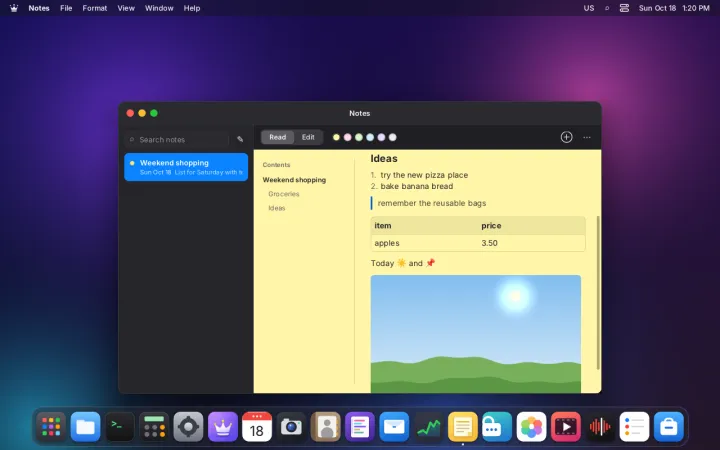Click the 'remember the reusable bags' quote
Viewport: 720px width, 450px height.
[432, 203]
